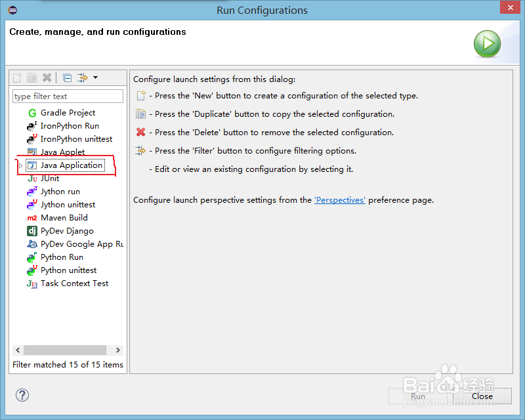Click the Delete configuration toolbar icon
This screenshot has height=420, width=525.
pyautogui.click(x=47, y=77)
